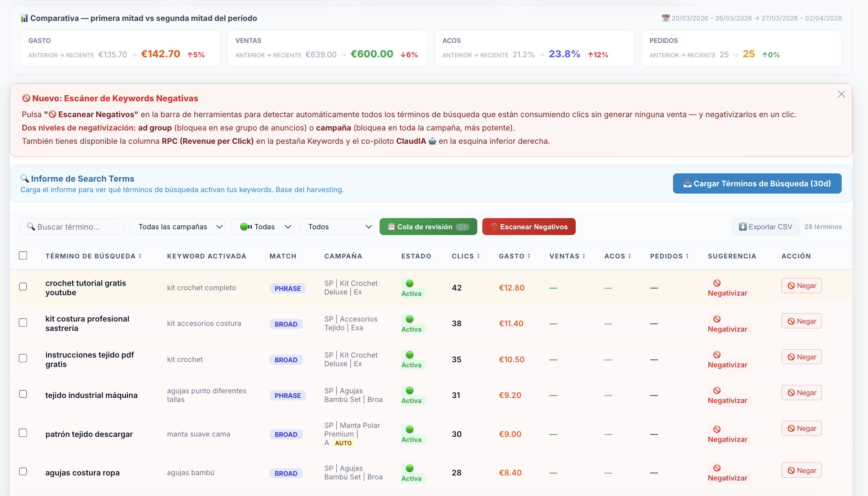The width and height of the screenshot is (868, 496).
Task: Sort by Clics column arrow icon
Action: [x=478, y=256]
